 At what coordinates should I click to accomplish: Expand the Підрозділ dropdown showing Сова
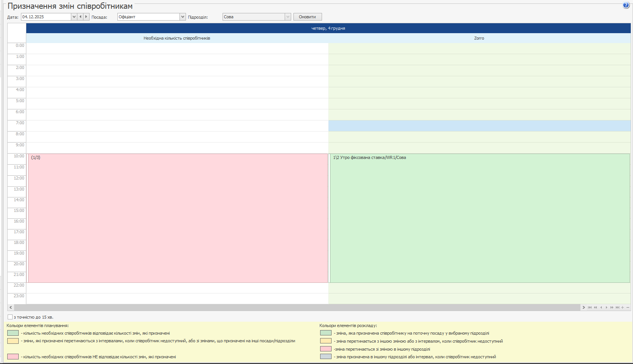(x=288, y=17)
